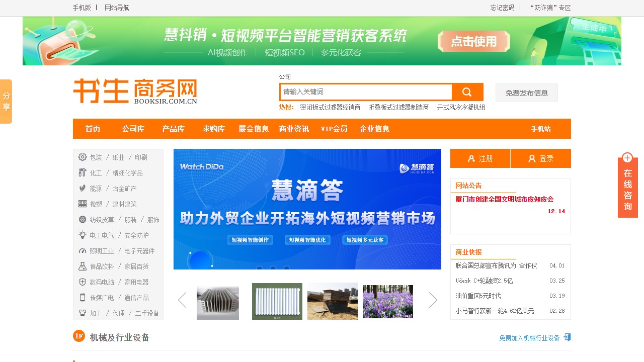Screen dimensions: 644x362
Task: Click the user icon beside 登录
Action: 532,158
